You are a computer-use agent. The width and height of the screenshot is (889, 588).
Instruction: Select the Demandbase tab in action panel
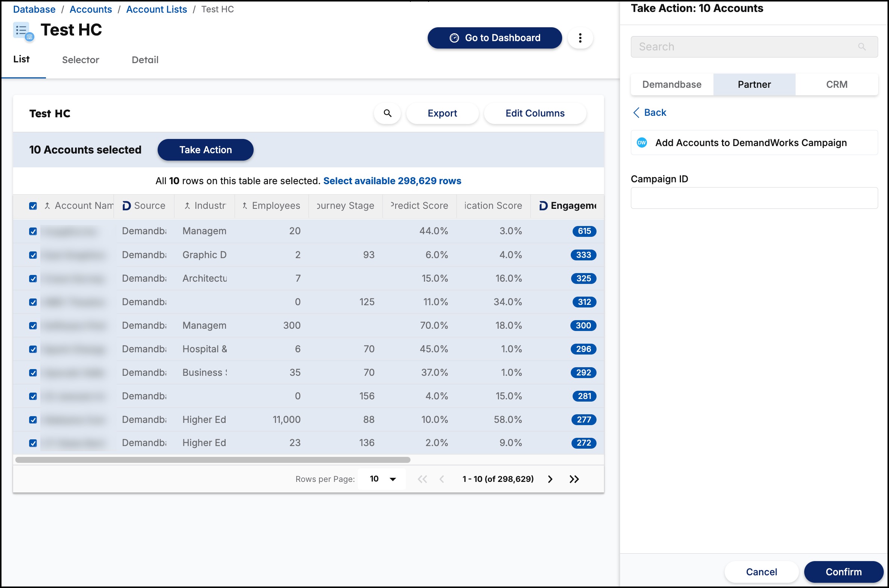[x=672, y=84]
